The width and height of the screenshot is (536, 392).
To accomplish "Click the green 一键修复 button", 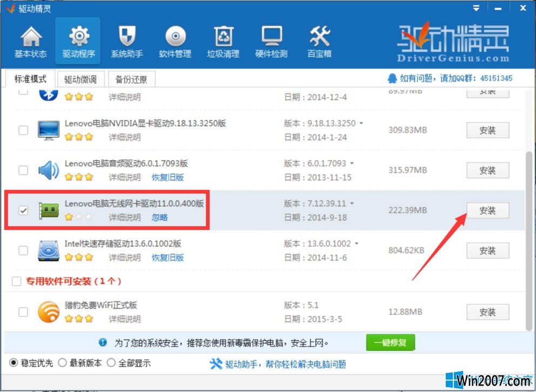I will point(390,342).
